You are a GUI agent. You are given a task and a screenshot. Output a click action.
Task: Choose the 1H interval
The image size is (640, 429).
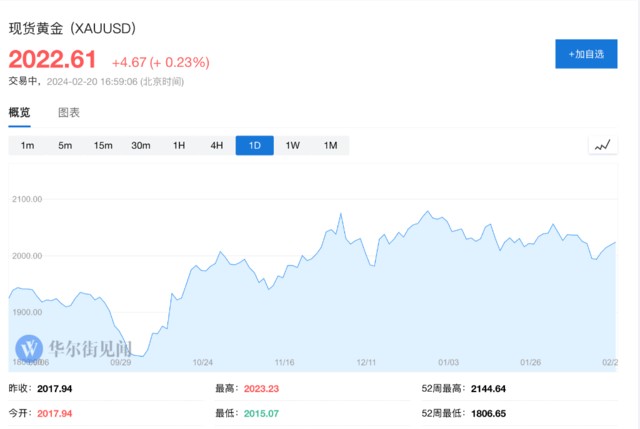point(179,146)
